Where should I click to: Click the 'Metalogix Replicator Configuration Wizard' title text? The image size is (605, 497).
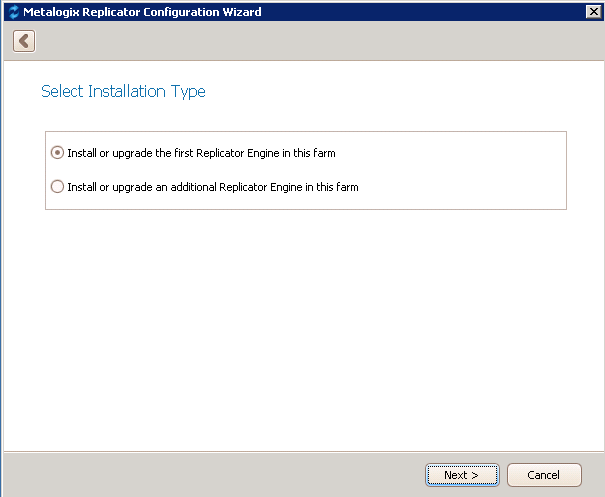click(x=142, y=12)
